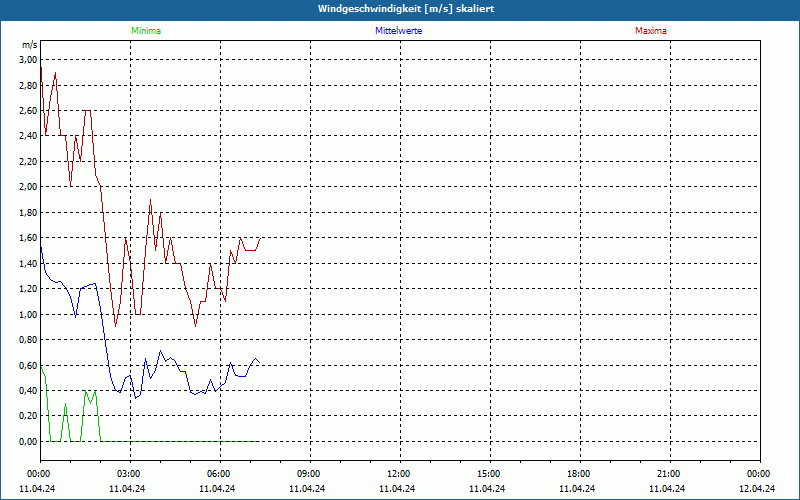This screenshot has height=500, width=800.
Task: Click the blue Mittelwerte legend label
Action: tap(398, 31)
